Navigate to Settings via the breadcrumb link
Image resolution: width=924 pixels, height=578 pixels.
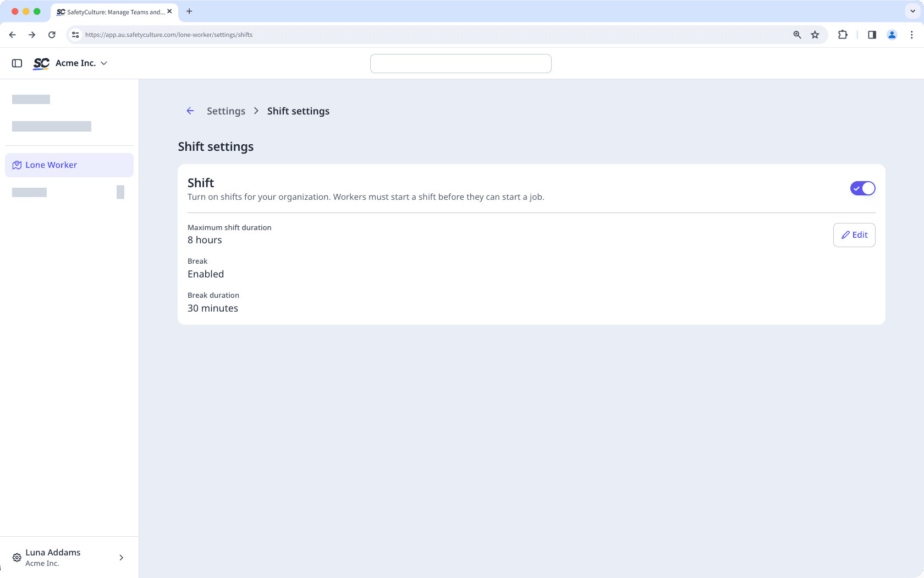coord(226,111)
